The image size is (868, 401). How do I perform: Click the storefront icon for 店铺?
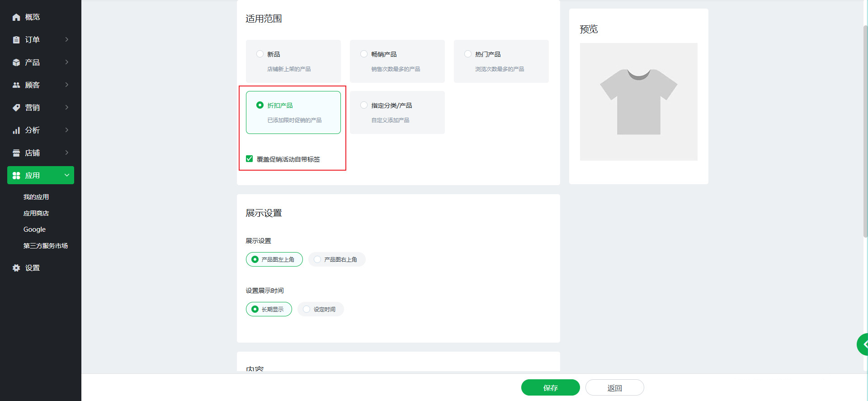click(x=16, y=153)
